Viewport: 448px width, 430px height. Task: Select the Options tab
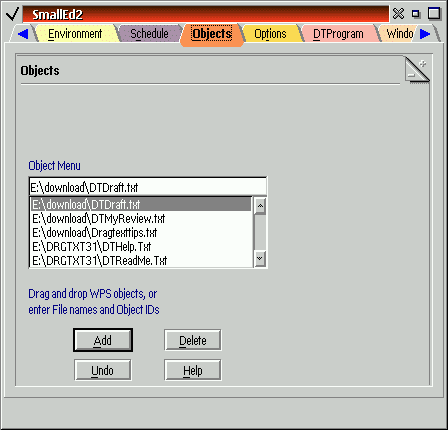pyautogui.click(x=270, y=34)
